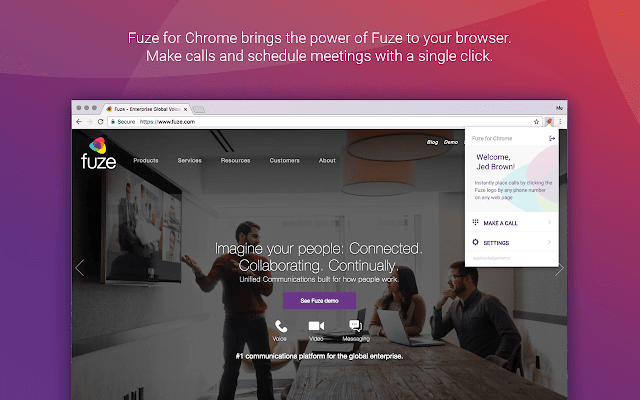The height and width of the screenshot is (400, 640).
Task: Click the See Fuze demo button
Action: [319, 301]
